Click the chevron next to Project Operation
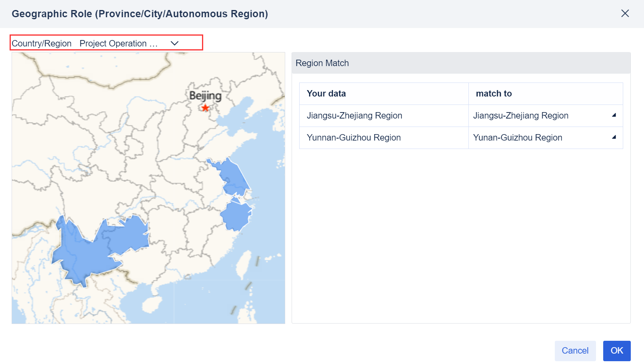The image size is (644, 364). pyautogui.click(x=174, y=43)
